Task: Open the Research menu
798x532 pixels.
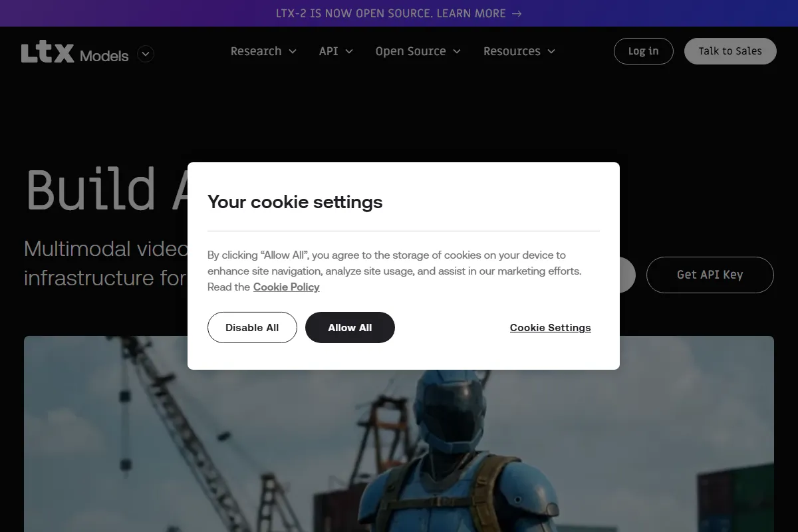Action: click(x=256, y=51)
